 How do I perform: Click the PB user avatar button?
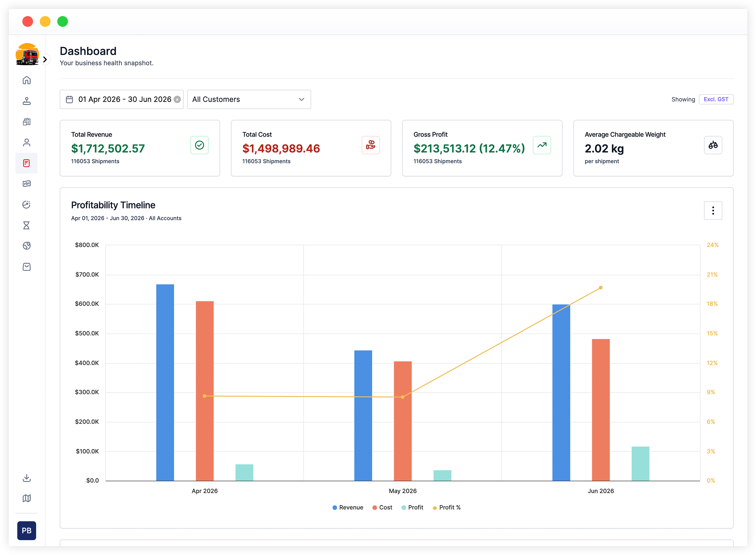click(27, 531)
